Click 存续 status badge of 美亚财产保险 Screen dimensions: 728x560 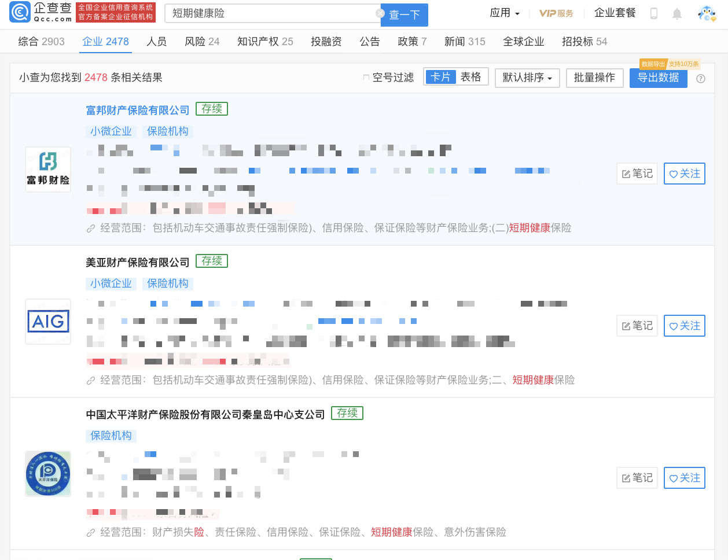pos(212,261)
